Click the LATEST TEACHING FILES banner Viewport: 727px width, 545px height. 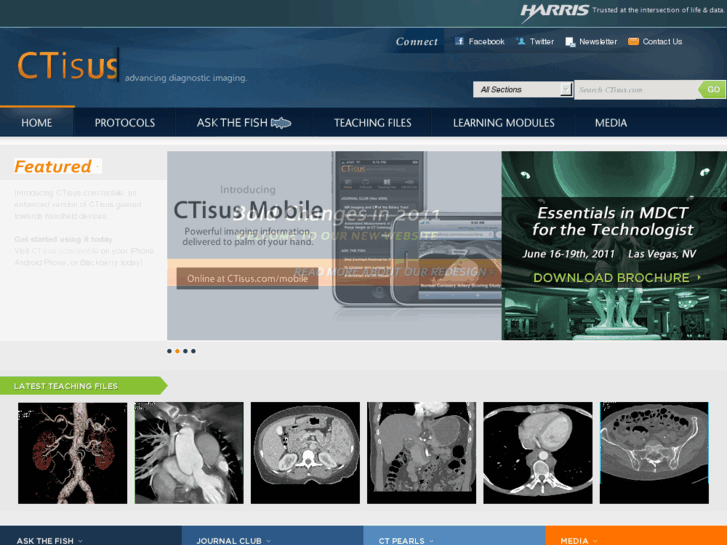point(83,386)
